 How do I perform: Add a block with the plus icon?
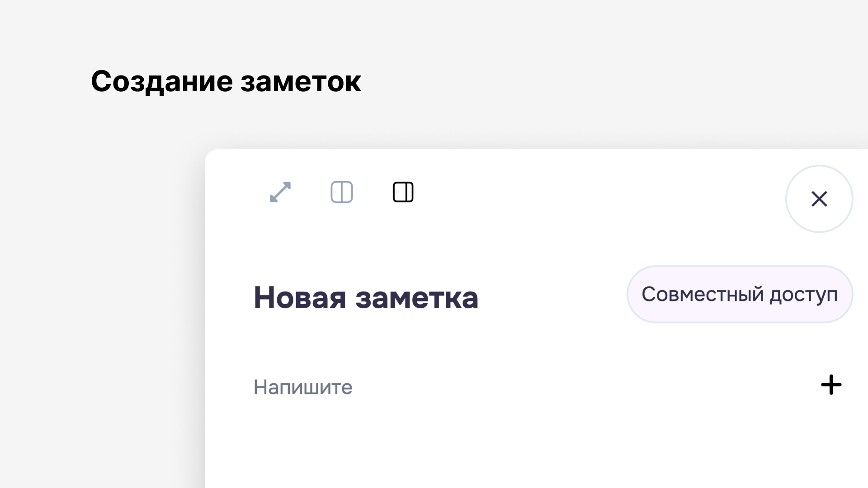831,385
